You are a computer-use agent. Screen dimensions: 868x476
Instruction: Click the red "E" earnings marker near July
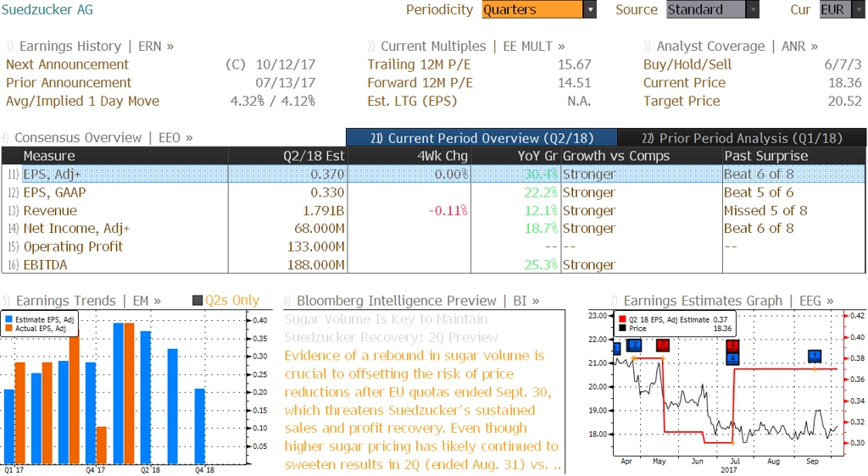point(733,346)
